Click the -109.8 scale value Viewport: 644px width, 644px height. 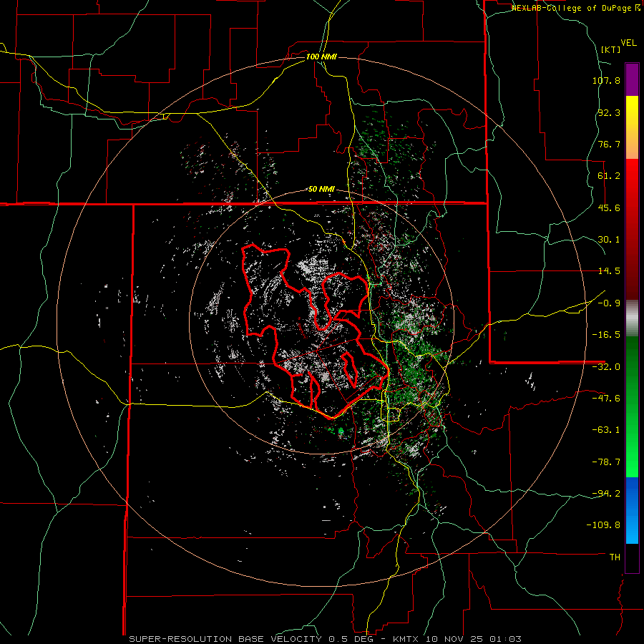(604, 525)
